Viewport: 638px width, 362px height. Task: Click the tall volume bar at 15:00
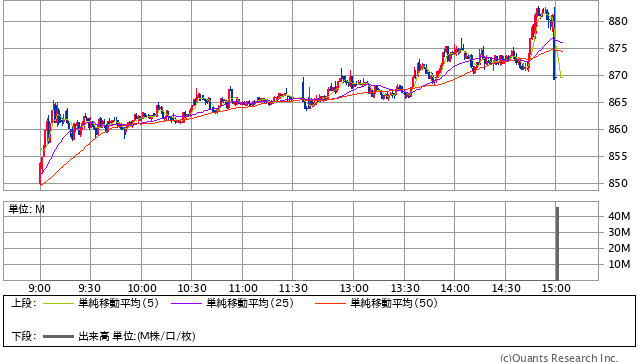tap(557, 243)
